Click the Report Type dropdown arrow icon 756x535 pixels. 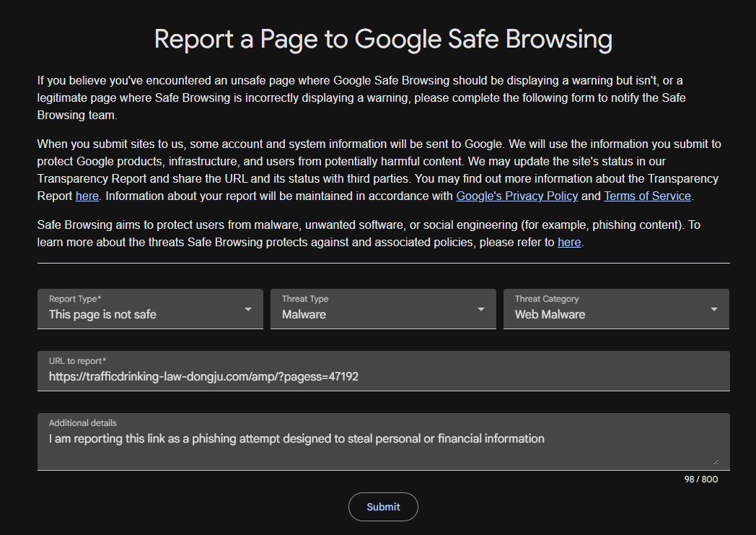point(248,309)
